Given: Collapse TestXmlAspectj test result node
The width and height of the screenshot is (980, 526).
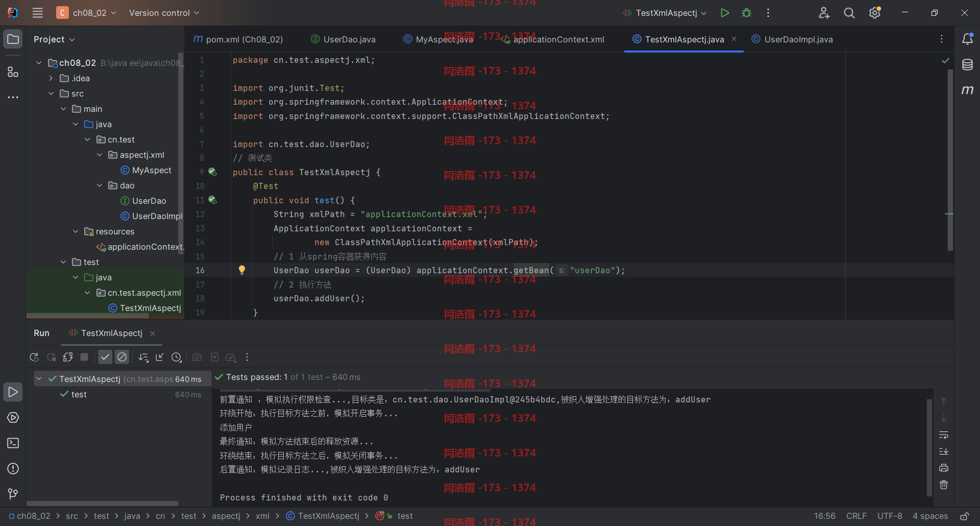Looking at the screenshot, I should tap(39, 379).
